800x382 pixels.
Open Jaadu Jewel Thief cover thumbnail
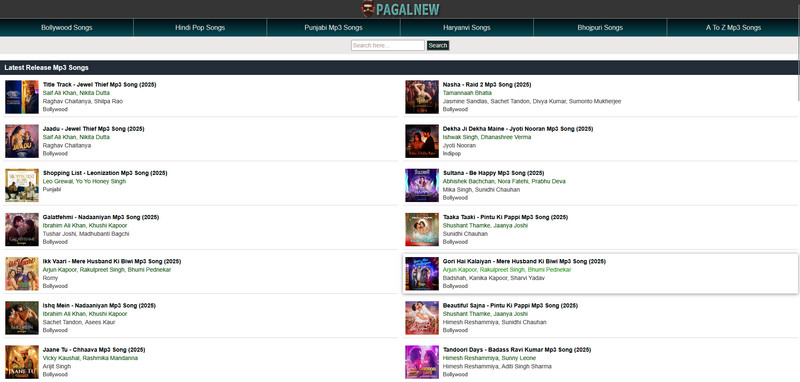(22, 141)
